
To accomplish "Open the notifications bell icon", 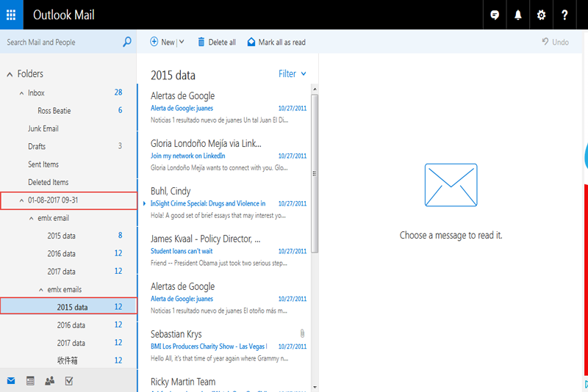I will [x=518, y=15].
